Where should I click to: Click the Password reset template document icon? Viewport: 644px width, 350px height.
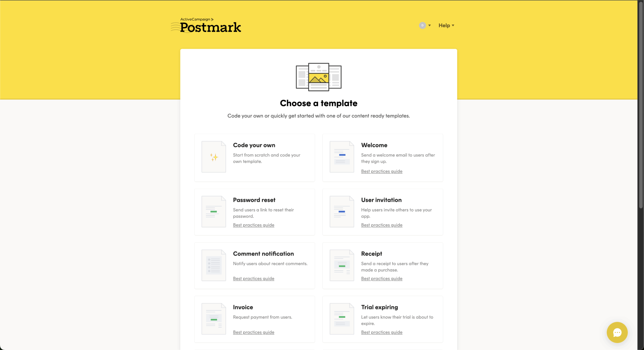214,212
